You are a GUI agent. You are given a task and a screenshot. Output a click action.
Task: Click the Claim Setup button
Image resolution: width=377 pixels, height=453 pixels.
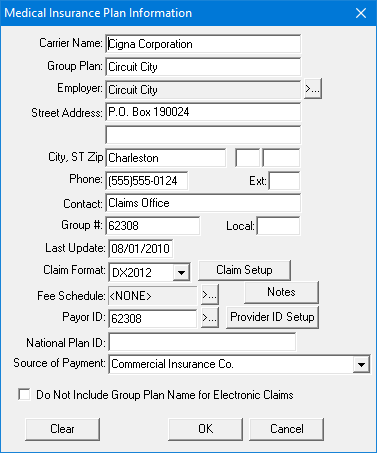[x=244, y=270]
